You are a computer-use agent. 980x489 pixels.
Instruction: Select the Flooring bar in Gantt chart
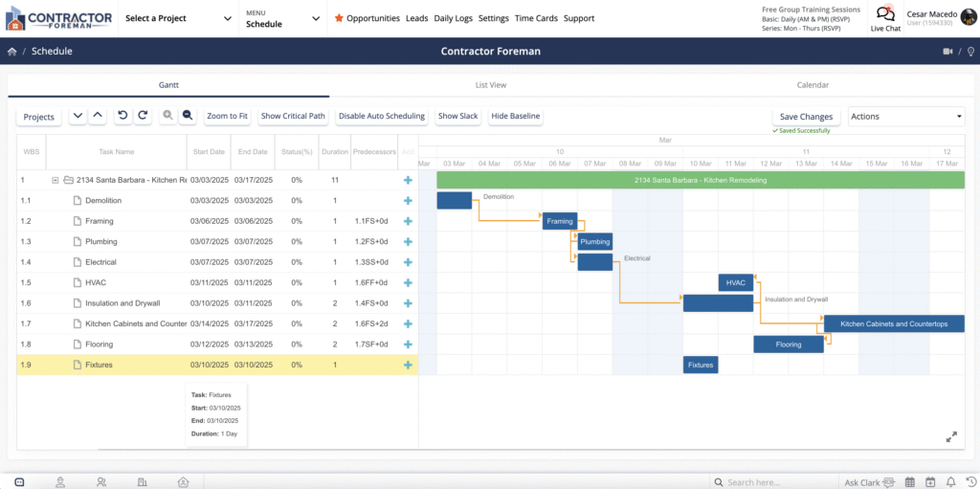pos(789,345)
